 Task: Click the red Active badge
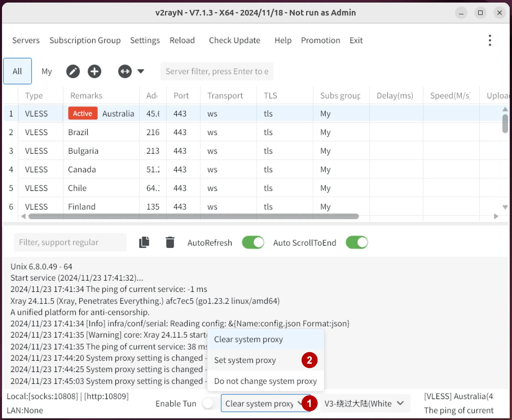pyautogui.click(x=83, y=113)
